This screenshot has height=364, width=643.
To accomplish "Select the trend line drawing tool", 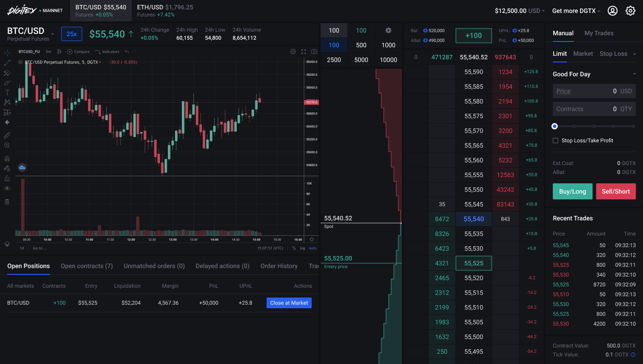I will (x=7, y=64).
